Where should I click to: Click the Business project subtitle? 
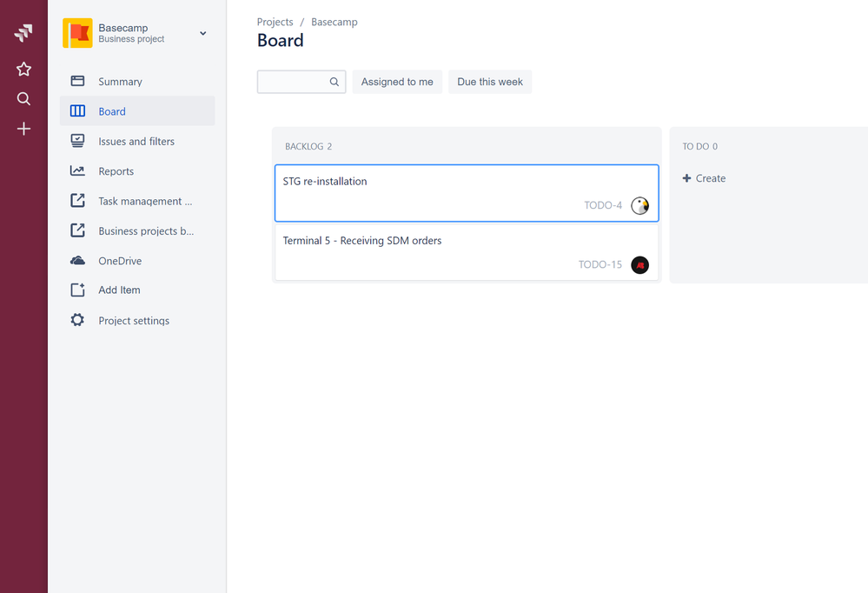[131, 39]
